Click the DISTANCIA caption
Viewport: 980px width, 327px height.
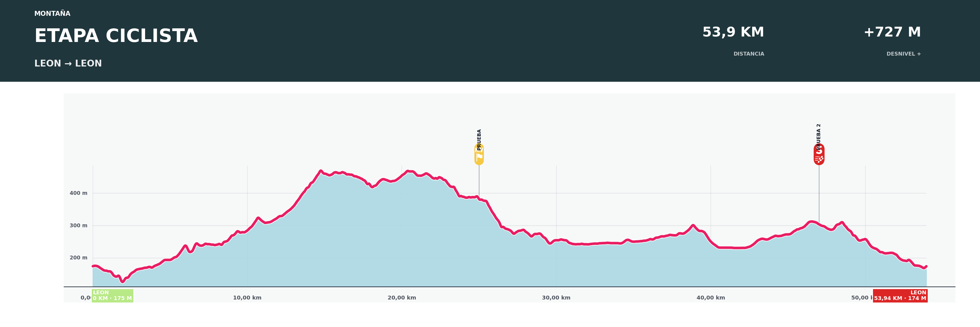tap(749, 54)
